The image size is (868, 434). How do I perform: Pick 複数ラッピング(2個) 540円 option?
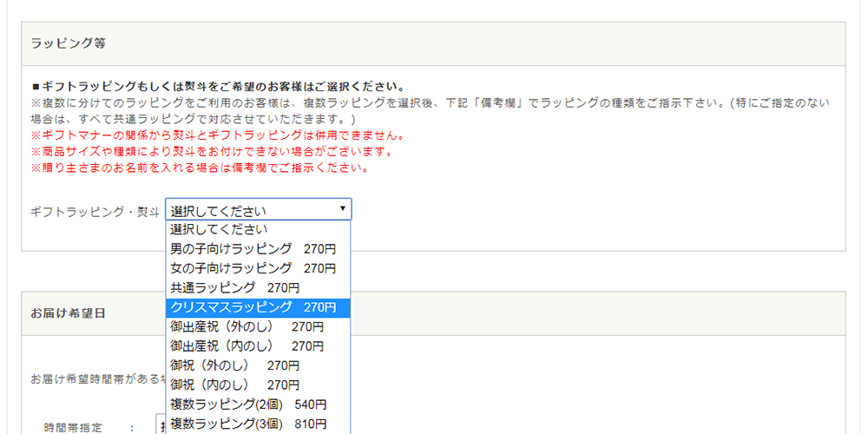258,404
